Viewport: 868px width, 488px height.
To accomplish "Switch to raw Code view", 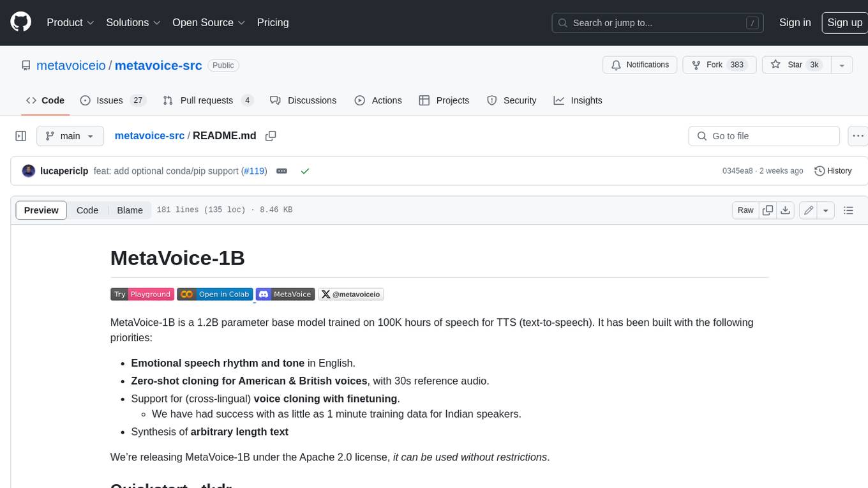I will tap(87, 210).
